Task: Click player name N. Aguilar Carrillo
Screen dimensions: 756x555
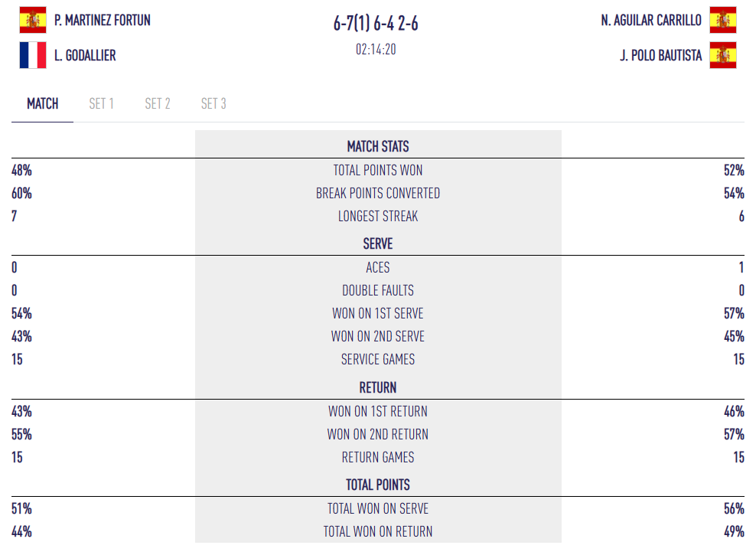Action: pyautogui.click(x=651, y=20)
